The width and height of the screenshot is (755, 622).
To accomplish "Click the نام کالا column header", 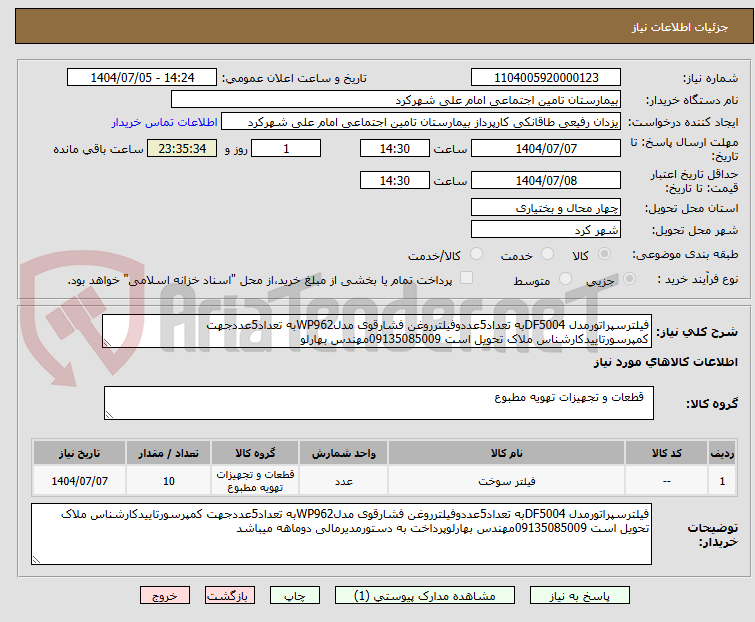I will click(507, 453).
